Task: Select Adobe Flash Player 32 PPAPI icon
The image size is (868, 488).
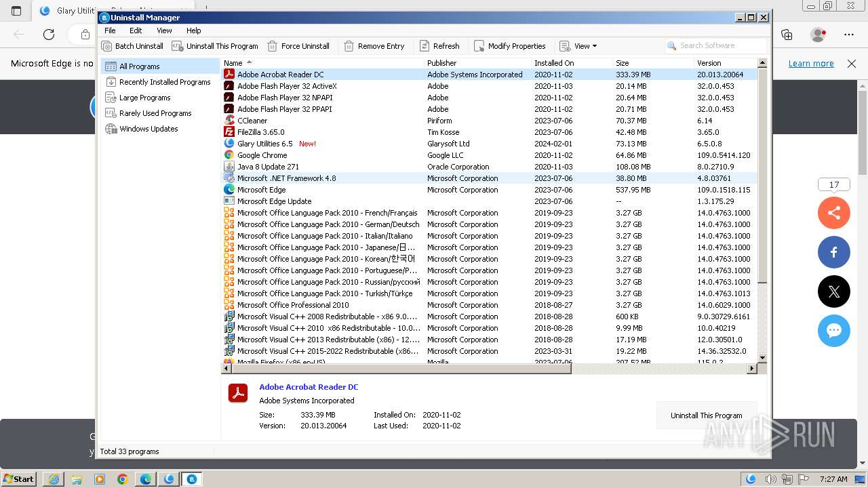Action: (229, 109)
